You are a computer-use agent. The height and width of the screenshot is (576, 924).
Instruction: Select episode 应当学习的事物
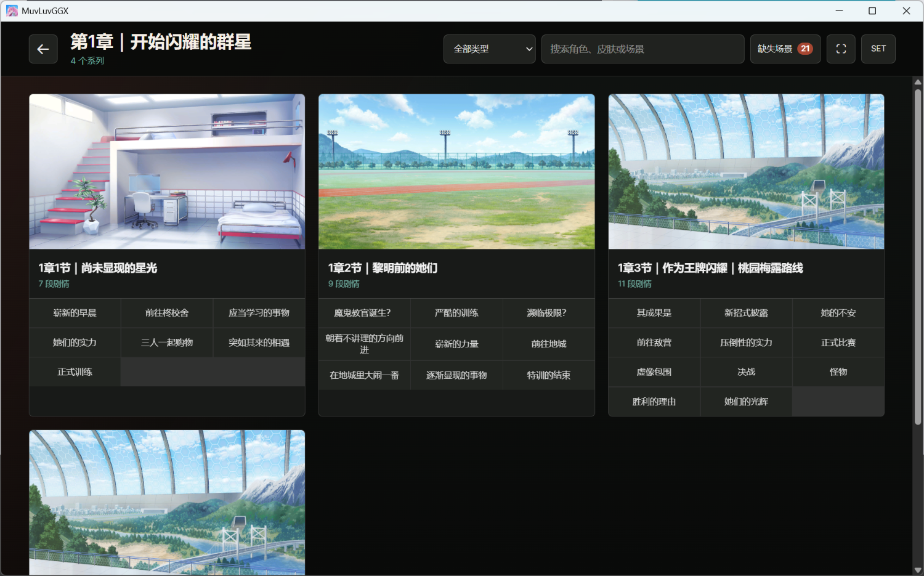[259, 313]
